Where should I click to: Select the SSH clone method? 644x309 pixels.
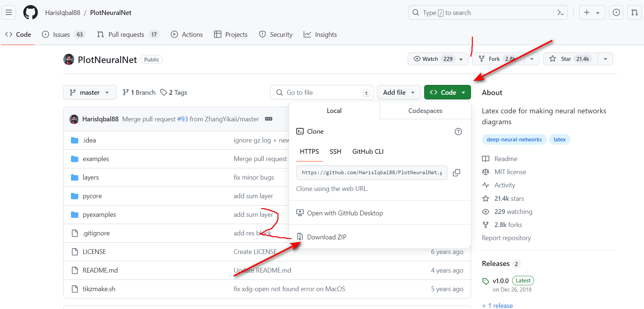336,152
